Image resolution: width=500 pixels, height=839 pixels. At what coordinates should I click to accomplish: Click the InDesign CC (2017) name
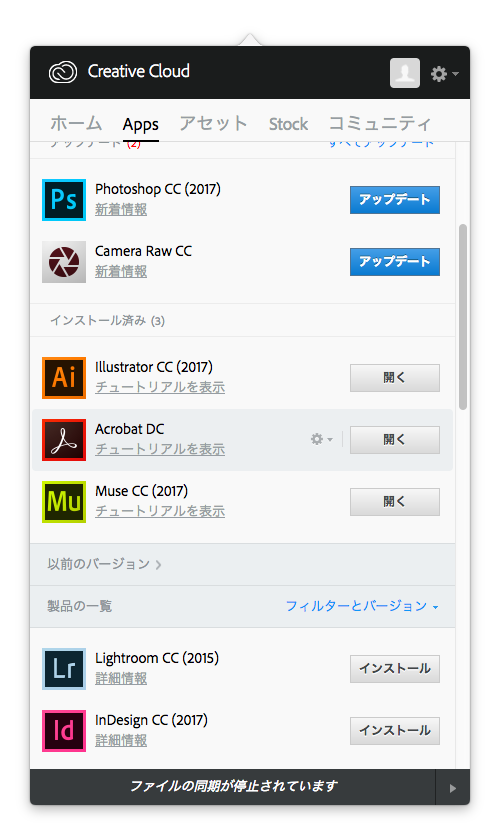pyautogui.click(x=151, y=720)
